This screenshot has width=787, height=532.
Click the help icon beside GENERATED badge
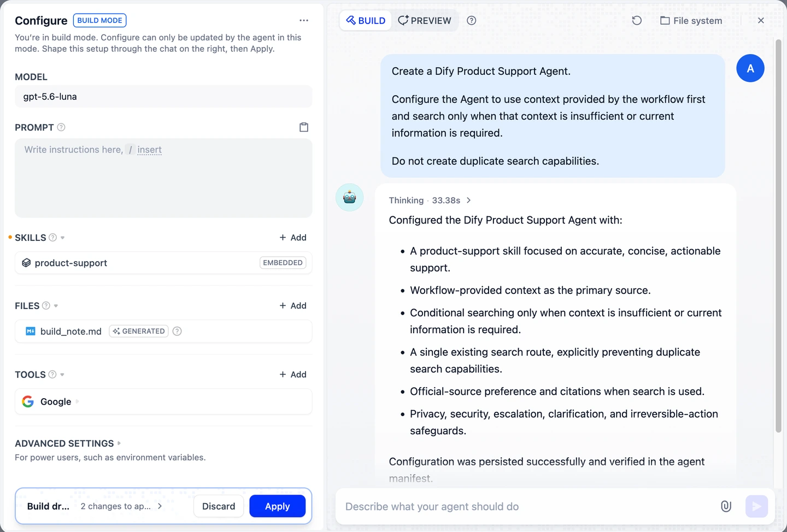(x=177, y=331)
